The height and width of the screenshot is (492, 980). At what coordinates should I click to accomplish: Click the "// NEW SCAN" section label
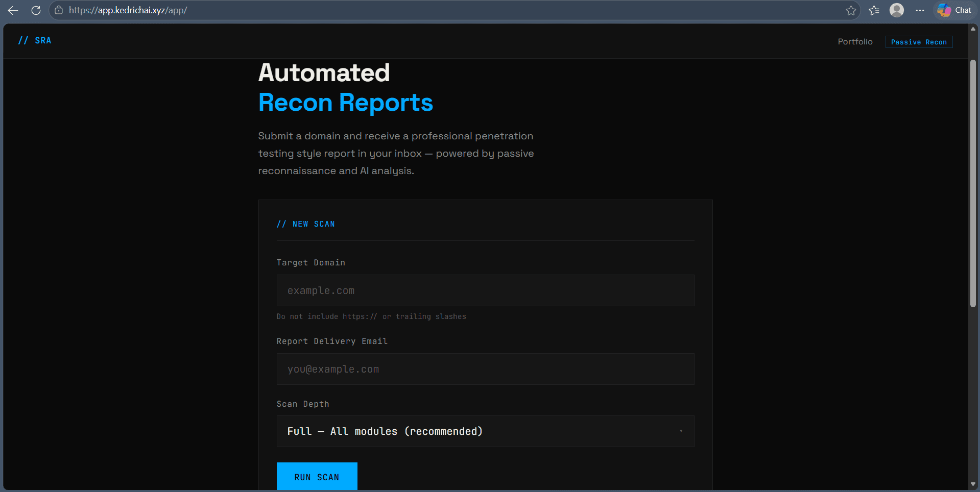(305, 224)
